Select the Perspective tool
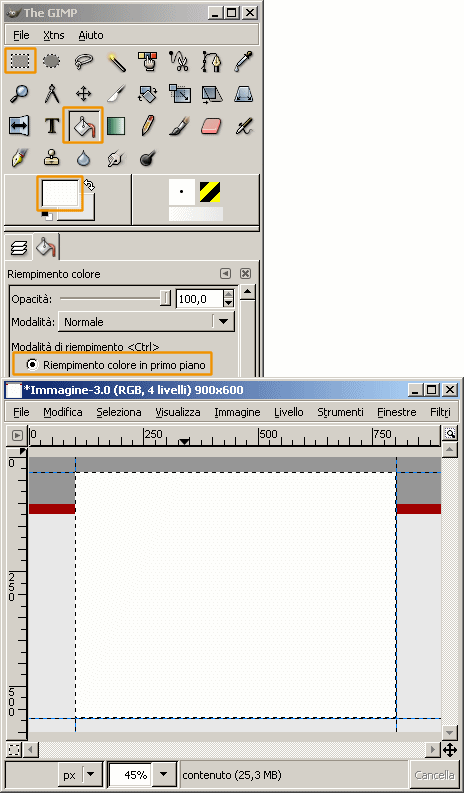This screenshot has height=793, width=464. (243, 94)
